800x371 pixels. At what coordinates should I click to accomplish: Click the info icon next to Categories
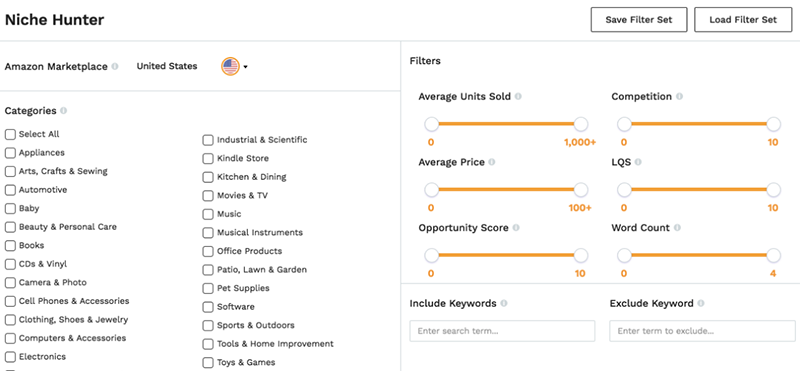click(x=63, y=111)
